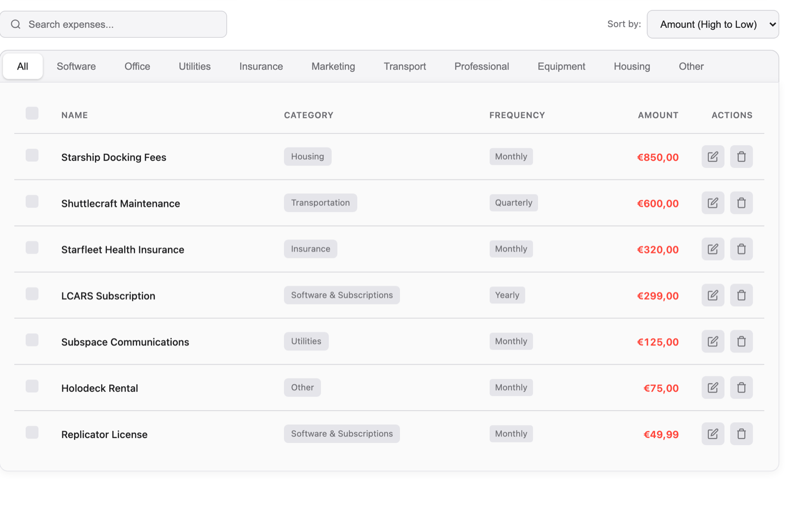Edit the Shuttlecraft Maintenance expense

712,203
